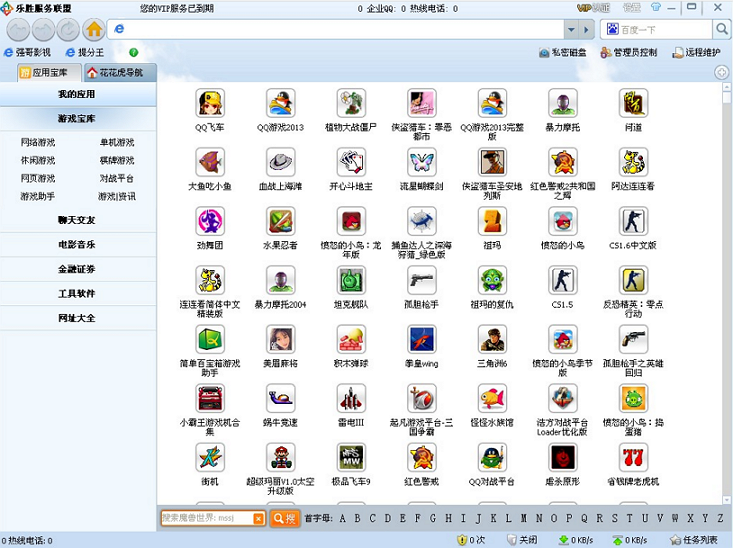Launch 开心斗地主 card game
Screen dimensions: 733x548
pos(351,162)
